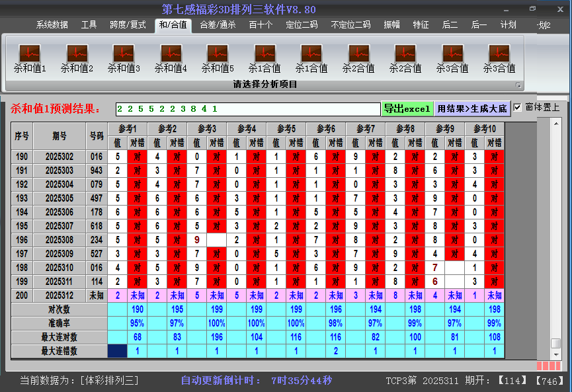The width and height of the screenshot is (572, 392).
Task: Click the leftmost 杀1合值 icon
Action: (265, 54)
